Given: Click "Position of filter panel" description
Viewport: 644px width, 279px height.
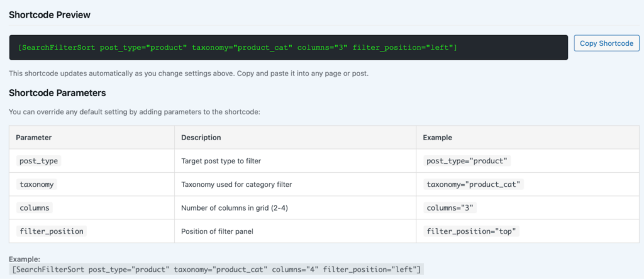Looking at the screenshot, I should click(x=218, y=231).
